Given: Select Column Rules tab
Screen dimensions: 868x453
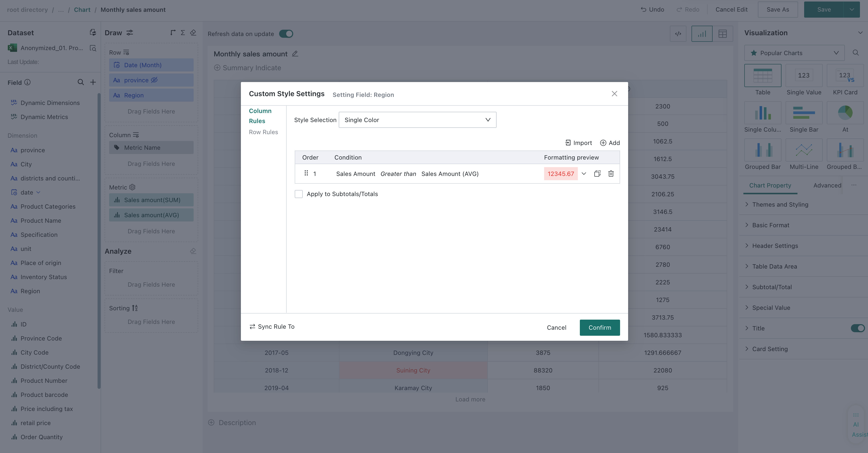Looking at the screenshot, I should click(260, 116).
